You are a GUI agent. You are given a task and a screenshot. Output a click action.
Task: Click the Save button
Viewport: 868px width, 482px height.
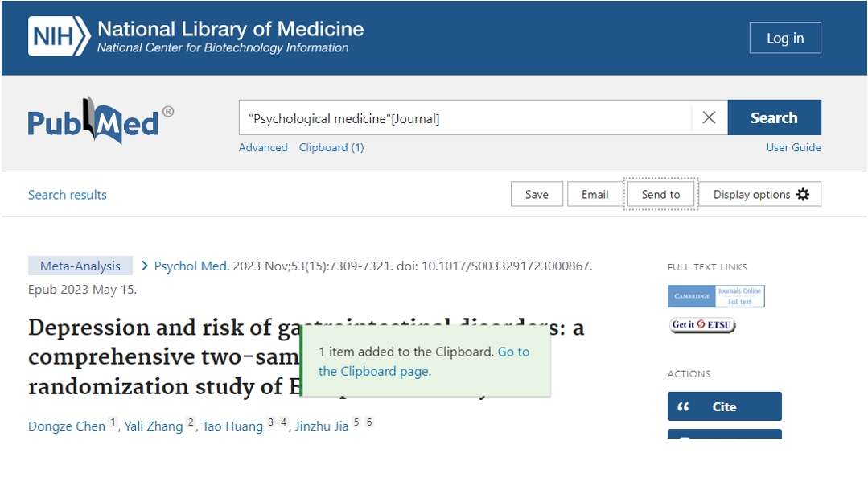pos(537,194)
